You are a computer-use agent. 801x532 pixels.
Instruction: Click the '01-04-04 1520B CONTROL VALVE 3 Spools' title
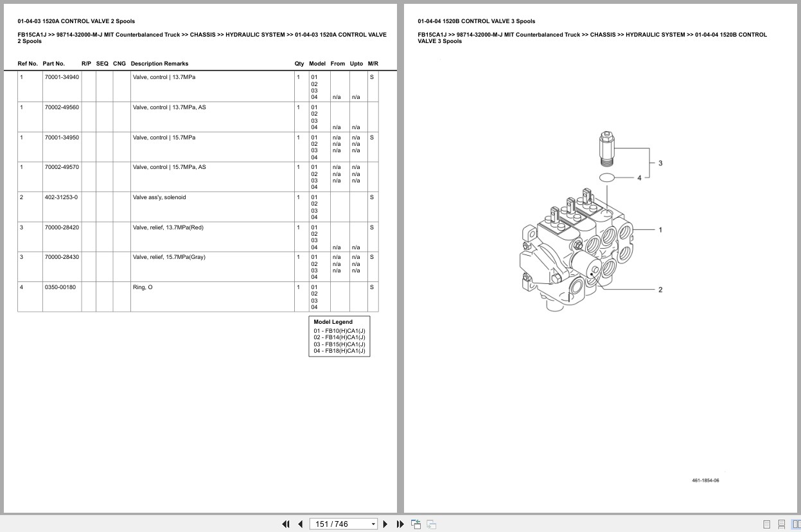pyautogui.click(x=476, y=21)
